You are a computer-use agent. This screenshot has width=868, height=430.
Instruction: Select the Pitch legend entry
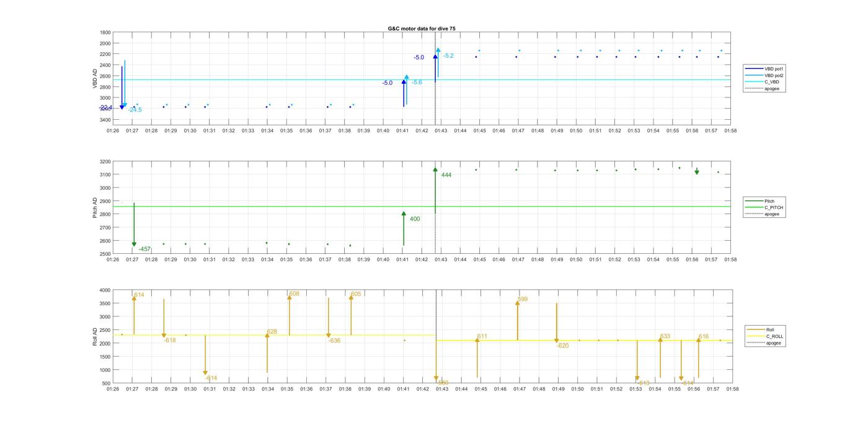(759, 201)
